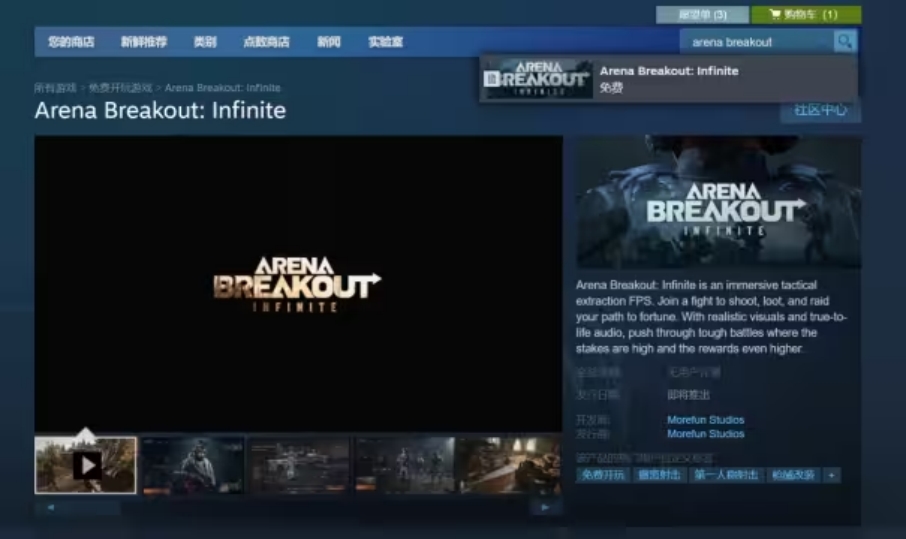Click the right arrow of thumbnail strip

545,508
